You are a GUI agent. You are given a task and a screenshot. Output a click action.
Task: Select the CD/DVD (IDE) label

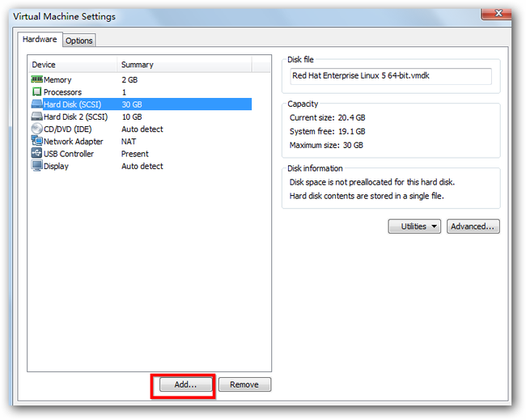click(67, 129)
